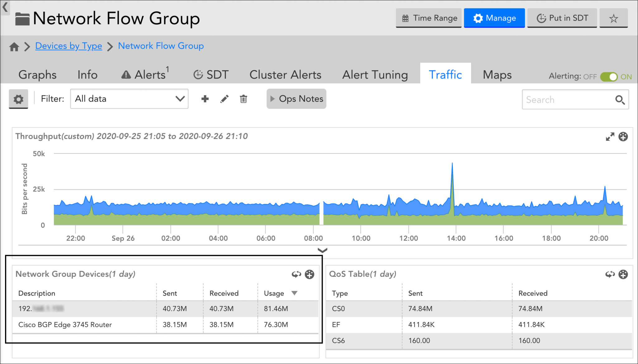Viewport: 638px width, 364px height.
Task: Open settings gear beside Filter
Action: coord(18,99)
